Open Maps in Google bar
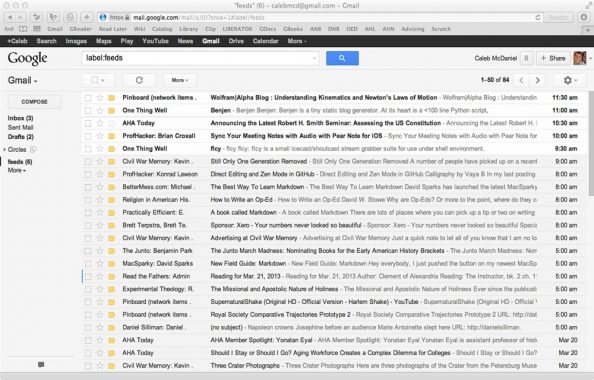Viewport: 594px width, 380px height. tap(103, 41)
